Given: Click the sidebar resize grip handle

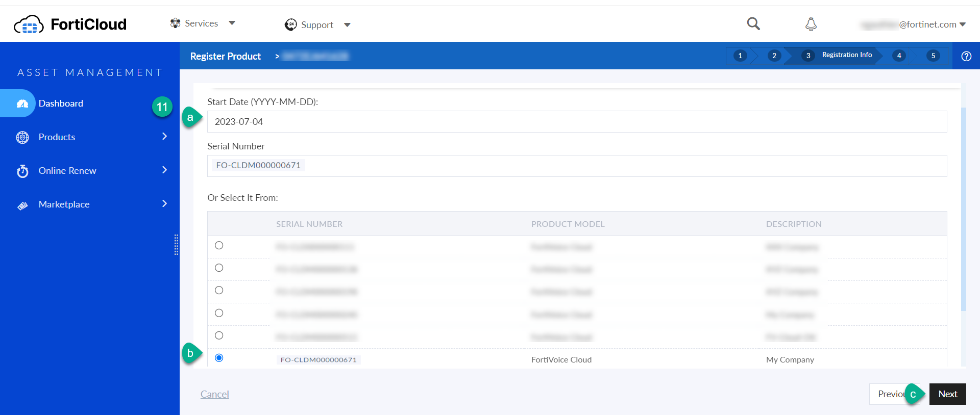Looking at the screenshot, I should tap(176, 245).
